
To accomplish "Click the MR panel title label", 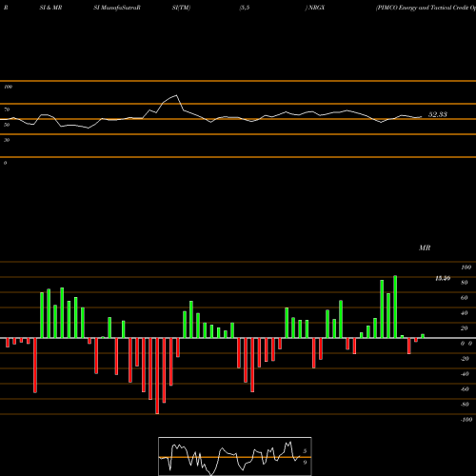I will 425,248.
